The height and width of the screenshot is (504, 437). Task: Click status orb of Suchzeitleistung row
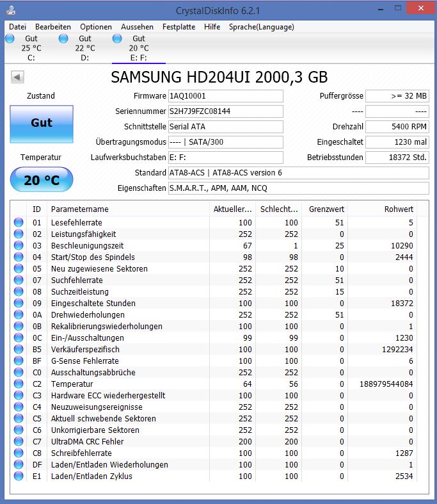[x=19, y=291]
